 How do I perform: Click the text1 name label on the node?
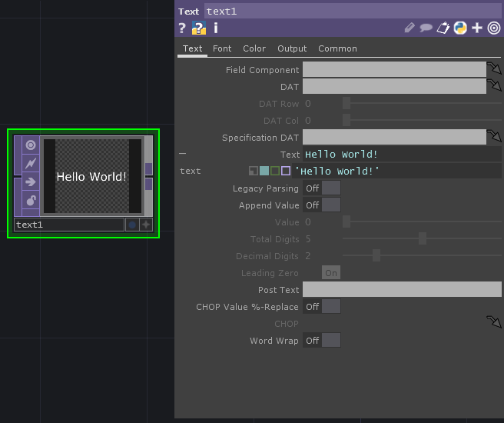(x=69, y=225)
